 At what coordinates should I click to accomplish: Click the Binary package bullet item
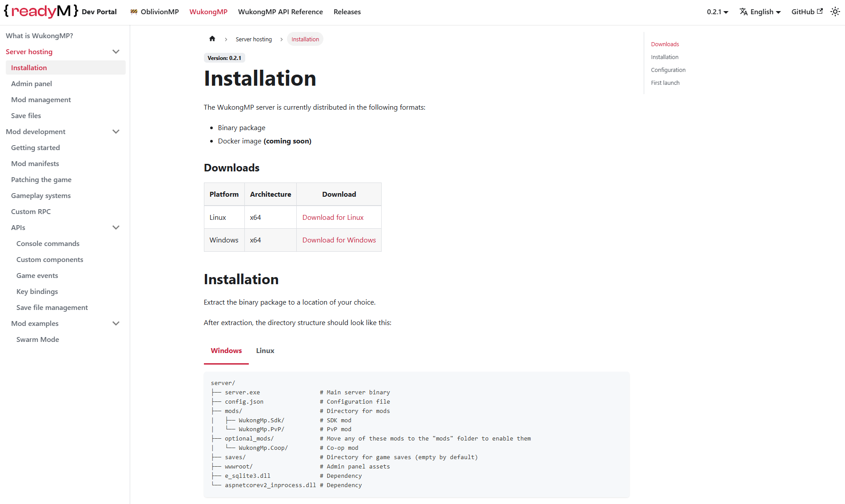tap(241, 128)
